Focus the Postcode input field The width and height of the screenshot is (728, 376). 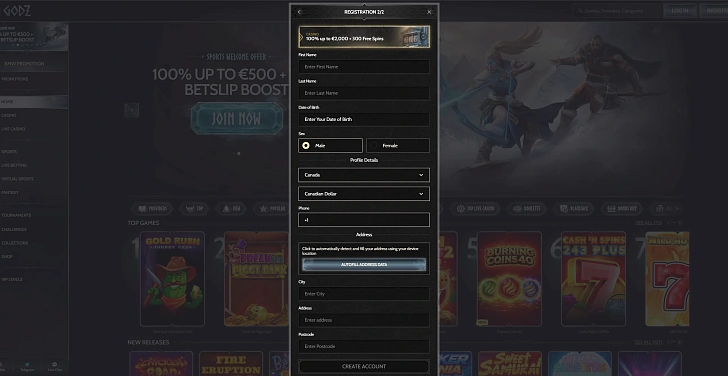pos(364,346)
